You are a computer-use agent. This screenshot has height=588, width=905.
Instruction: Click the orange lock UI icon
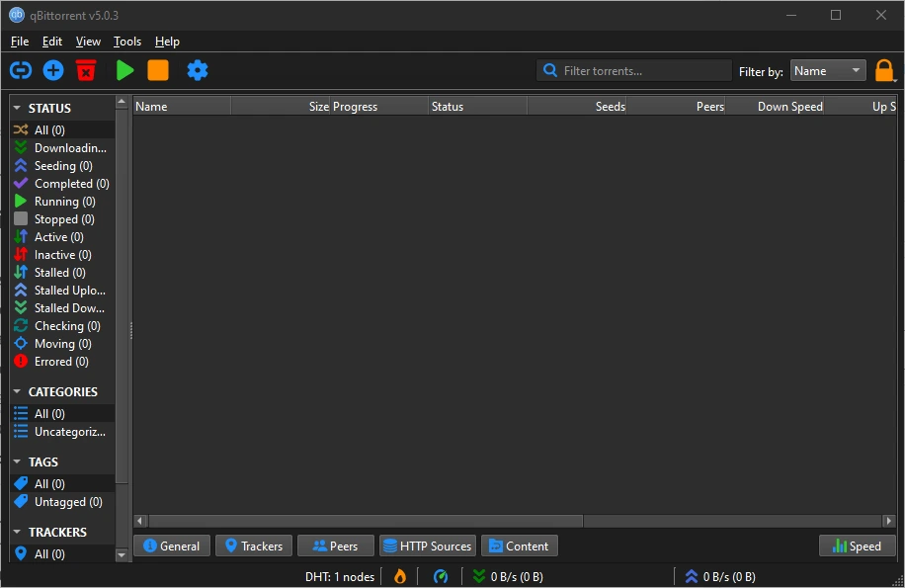click(884, 71)
